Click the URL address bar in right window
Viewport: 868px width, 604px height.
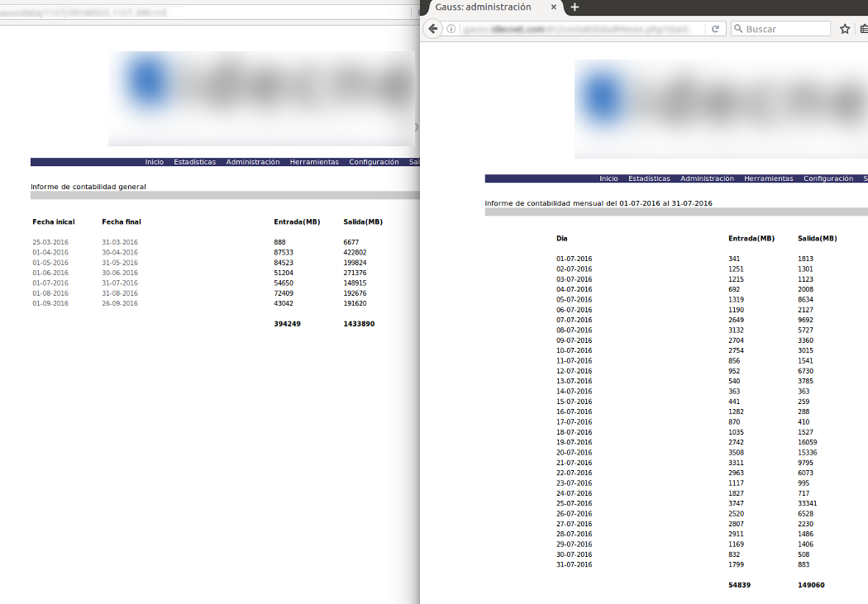tap(579, 29)
